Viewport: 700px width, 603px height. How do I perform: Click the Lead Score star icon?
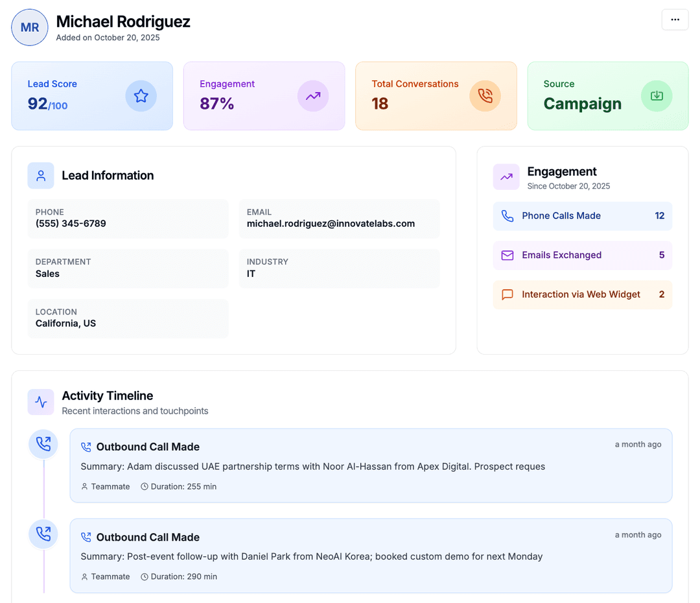pyautogui.click(x=141, y=96)
